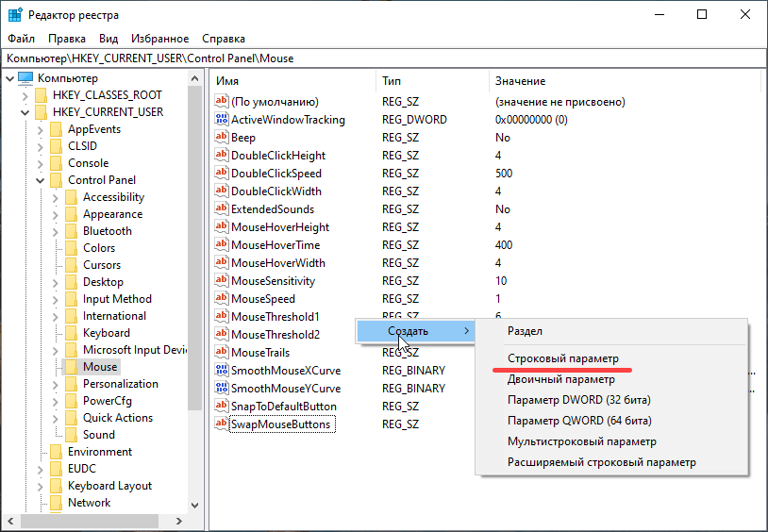Click the SmoothMouseXCurve binary value icon
Viewport: 768px width, 532px height.
pyautogui.click(x=223, y=371)
